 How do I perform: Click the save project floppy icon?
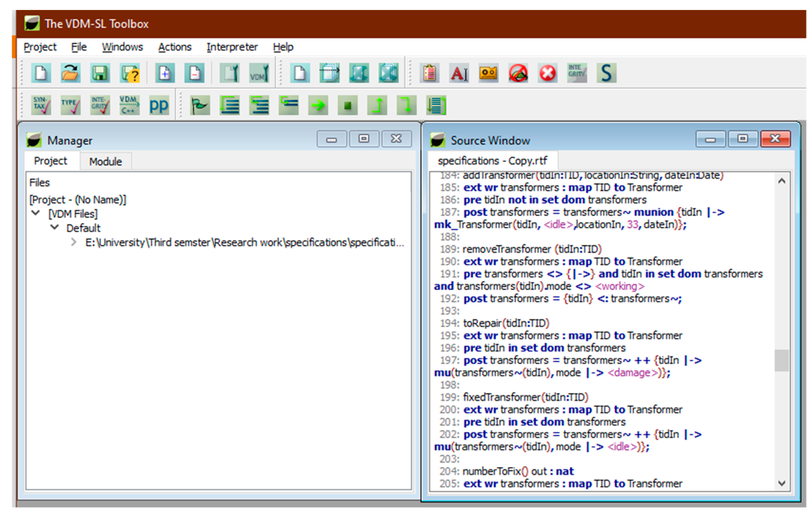100,73
